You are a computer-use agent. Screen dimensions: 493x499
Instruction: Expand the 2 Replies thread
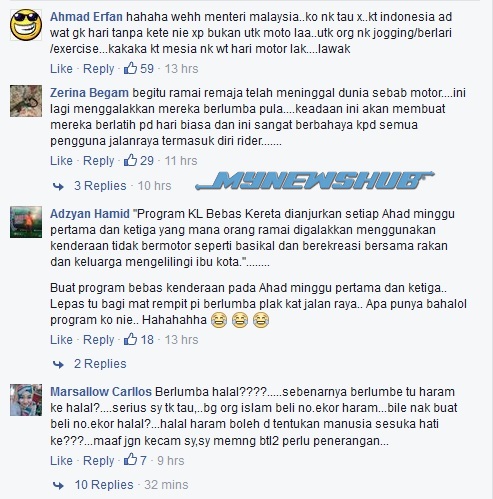coord(100,364)
